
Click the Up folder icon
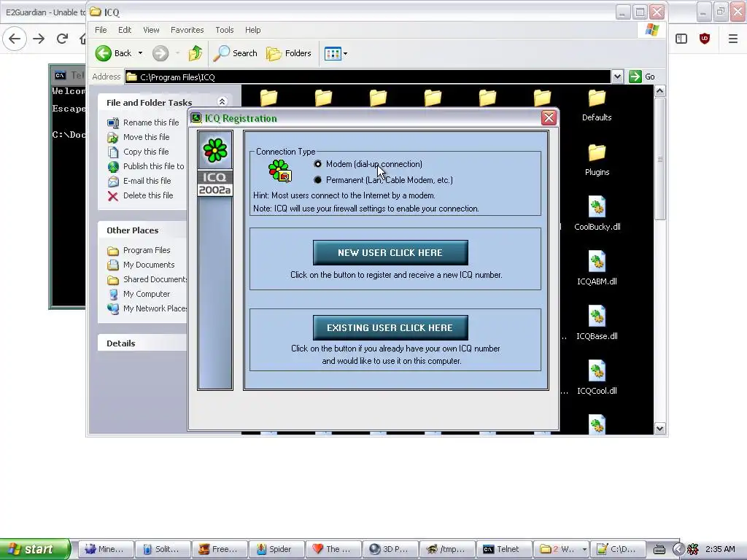(x=196, y=53)
